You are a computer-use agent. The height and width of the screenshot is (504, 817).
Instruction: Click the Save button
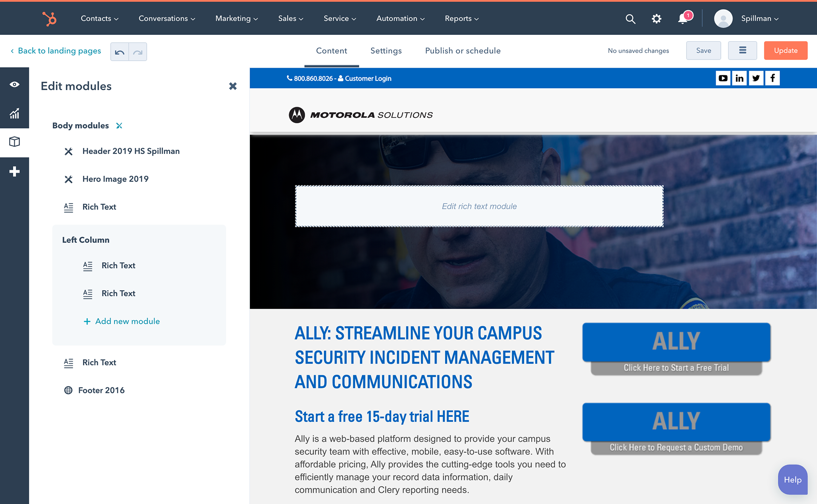tap(703, 51)
